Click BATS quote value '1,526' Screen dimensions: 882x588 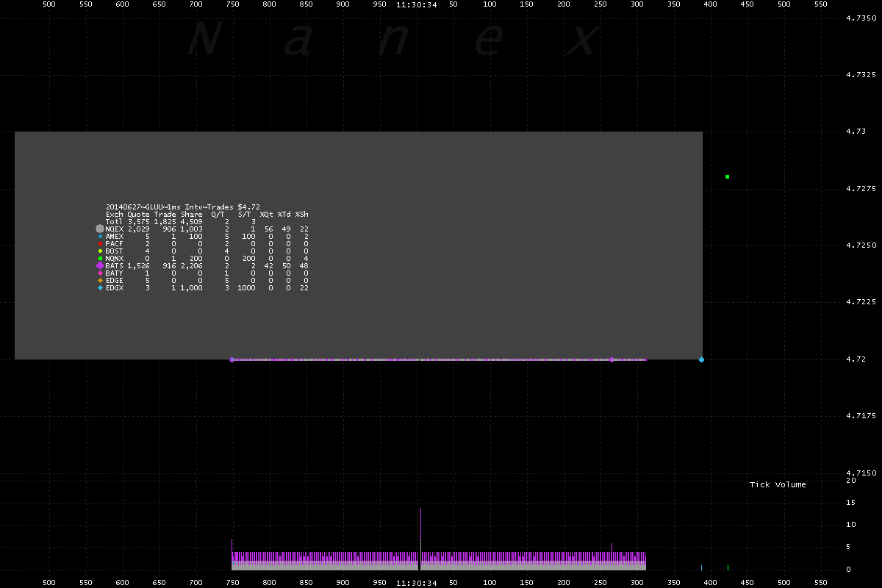click(138, 266)
